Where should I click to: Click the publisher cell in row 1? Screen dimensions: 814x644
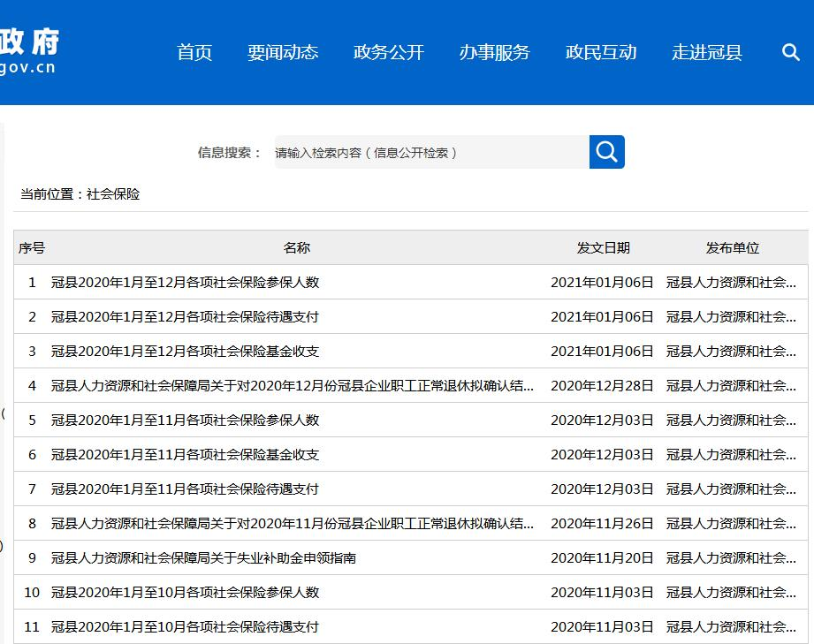tap(731, 283)
